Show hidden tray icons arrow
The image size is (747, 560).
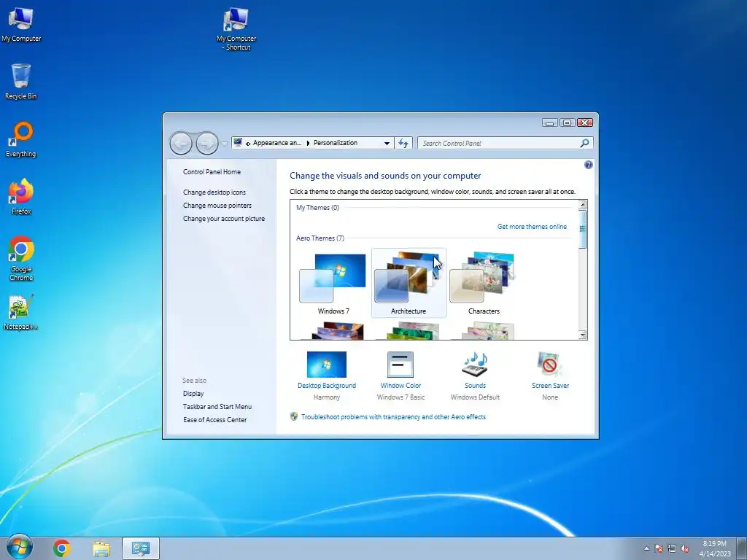click(646, 548)
